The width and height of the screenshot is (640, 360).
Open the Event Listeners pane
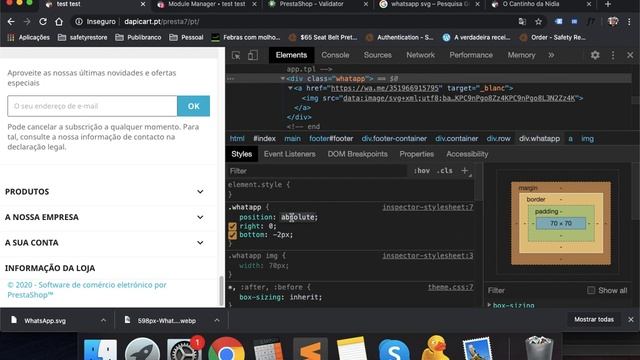pyautogui.click(x=289, y=154)
